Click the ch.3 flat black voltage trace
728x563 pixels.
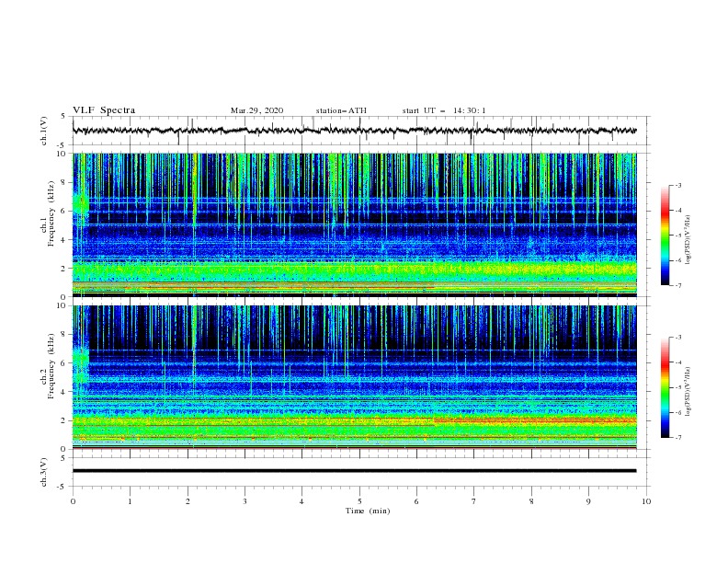pyautogui.click(x=354, y=471)
